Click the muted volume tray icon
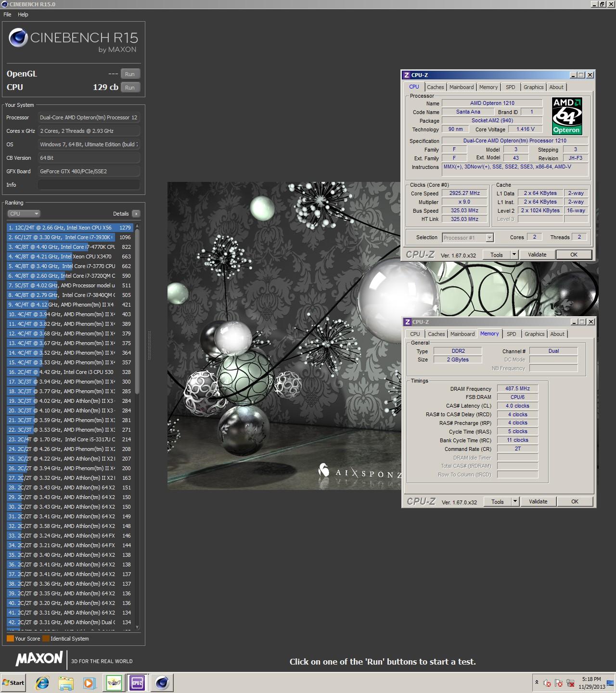Image resolution: width=616 pixels, height=693 pixels. [x=547, y=683]
